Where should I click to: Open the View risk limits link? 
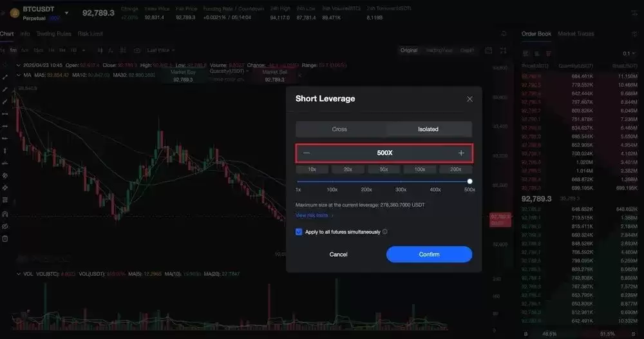click(x=314, y=215)
